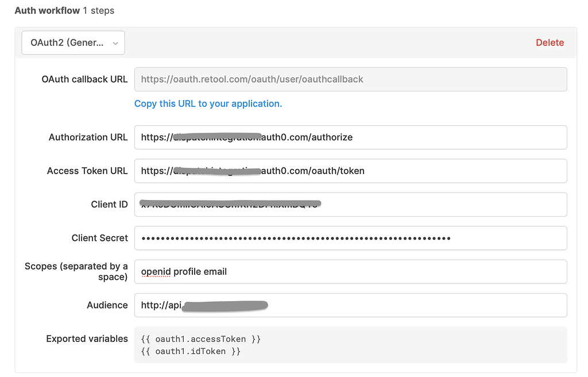Select the Audience URL field
The width and height of the screenshot is (588, 377).
pos(350,305)
